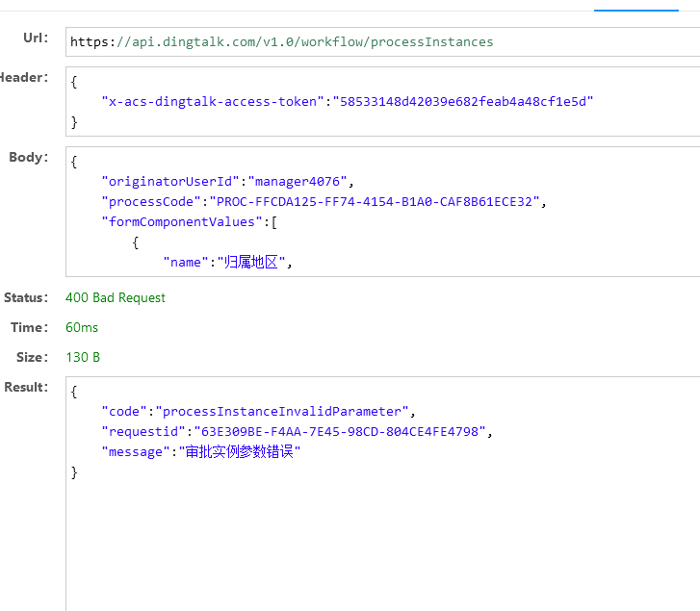
Task: Click the formComponentValues key in Body
Action: click(x=182, y=221)
